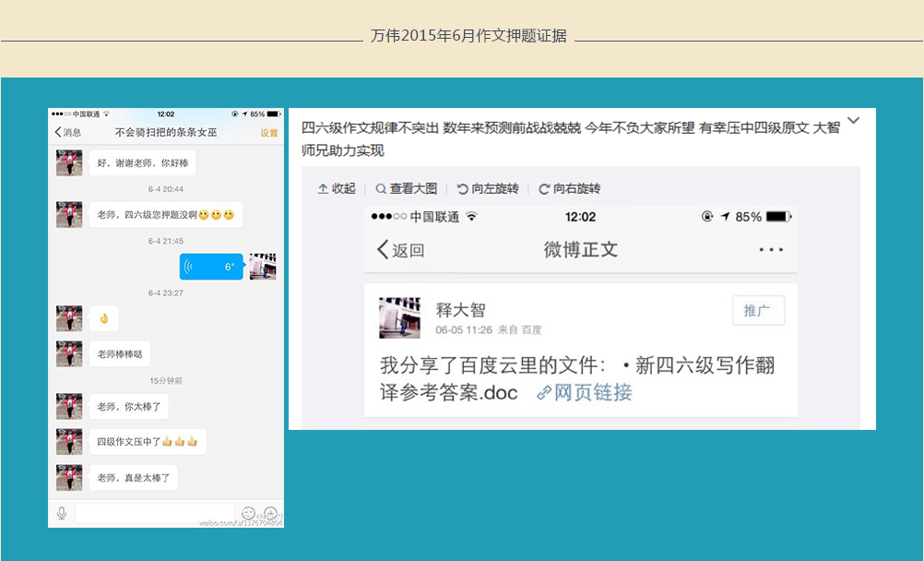Open the 网页链接 link
This screenshot has width=924, height=561.
click(x=585, y=392)
